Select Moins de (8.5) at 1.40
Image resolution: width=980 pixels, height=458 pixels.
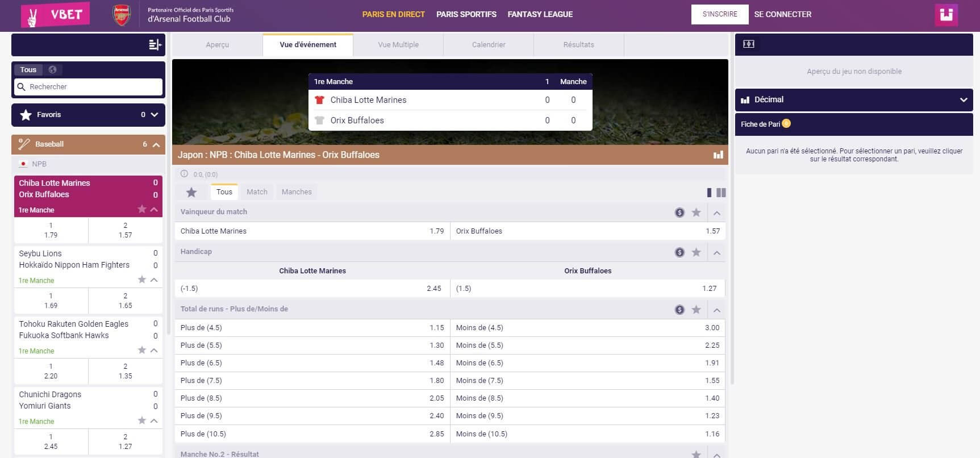588,398
